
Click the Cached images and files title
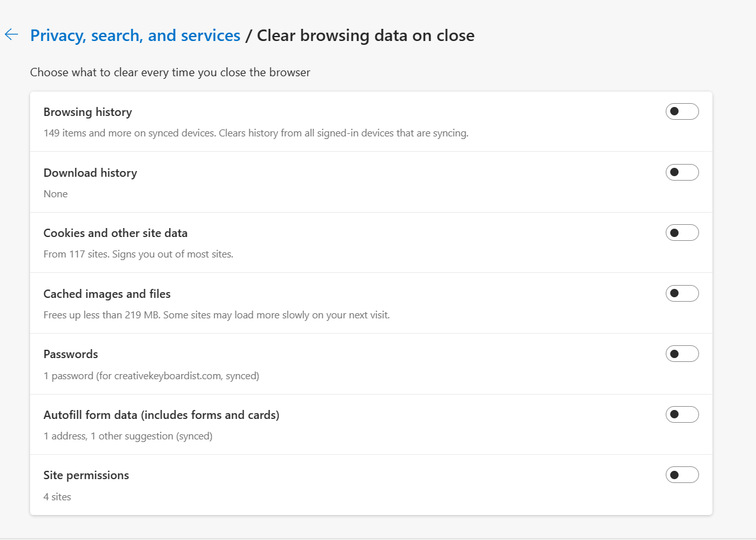tap(107, 294)
